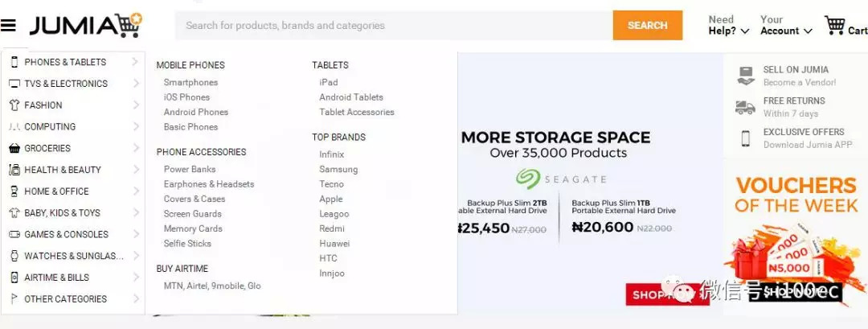This screenshot has width=868, height=329.
Task: Click the Free Returns truck icon
Action: [745, 107]
